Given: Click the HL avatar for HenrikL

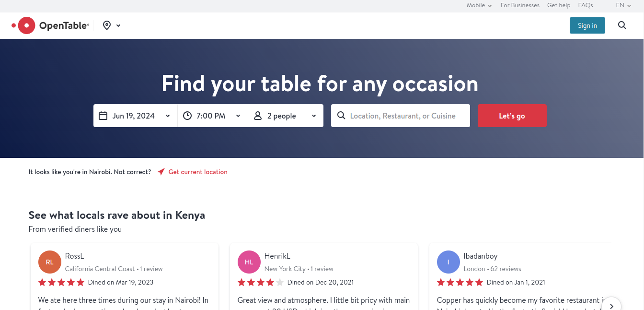Looking at the screenshot, I should coord(249,262).
